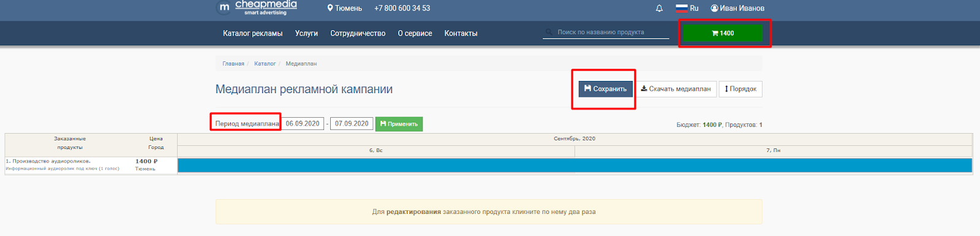
Task: Focus the product name search field
Action: coord(606,32)
